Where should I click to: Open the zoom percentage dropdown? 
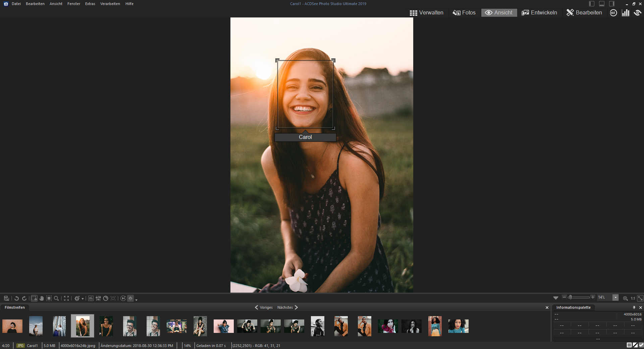click(x=615, y=298)
